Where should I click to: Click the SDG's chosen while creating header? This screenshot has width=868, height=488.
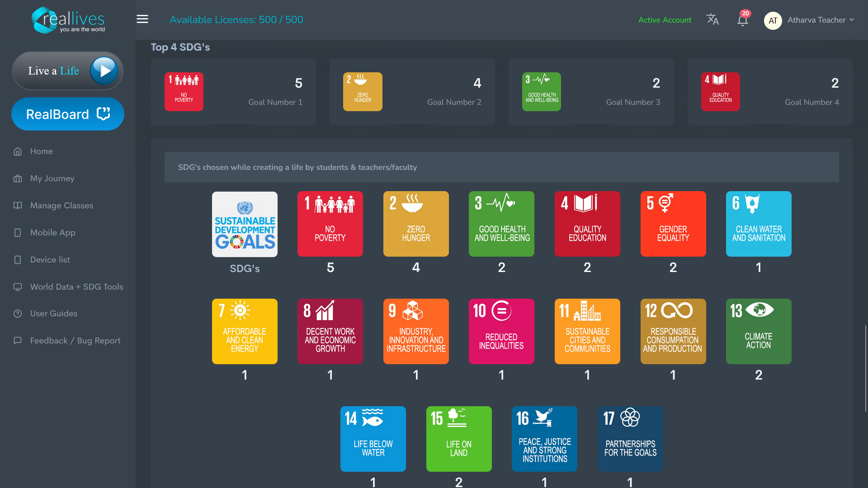click(x=502, y=167)
